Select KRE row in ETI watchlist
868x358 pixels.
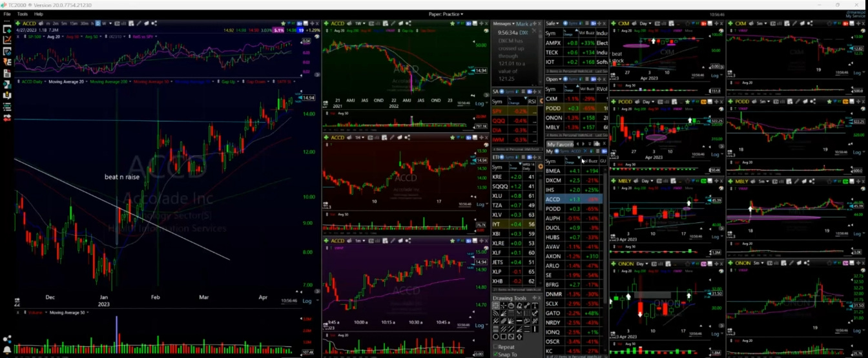coord(514,176)
